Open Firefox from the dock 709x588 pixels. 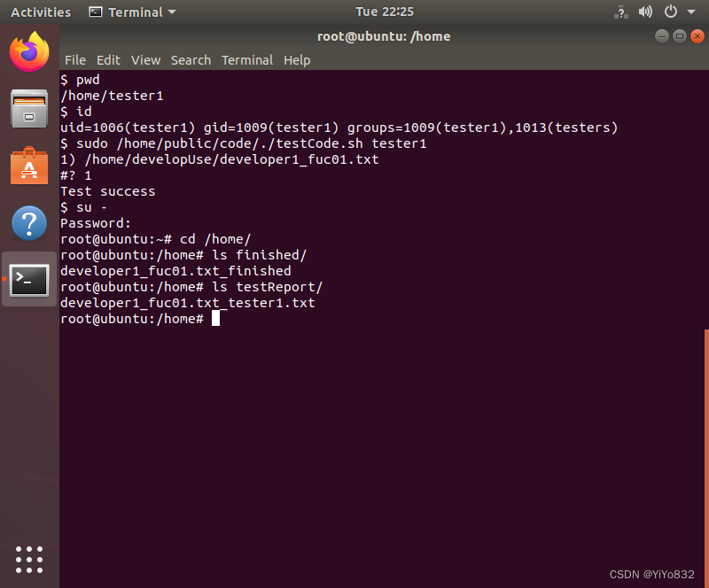pyautogui.click(x=29, y=51)
